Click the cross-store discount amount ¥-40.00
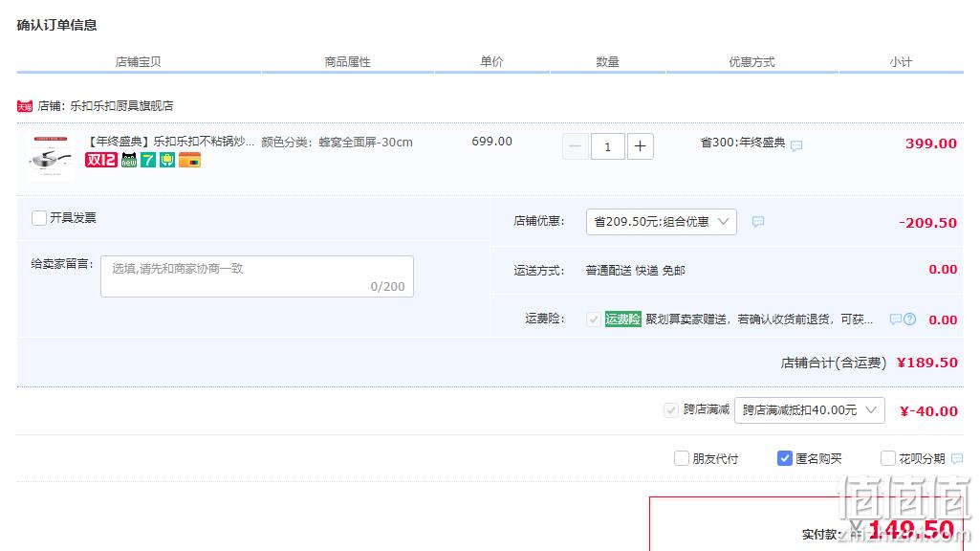Screen dimensions: 980x551 pos(928,411)
